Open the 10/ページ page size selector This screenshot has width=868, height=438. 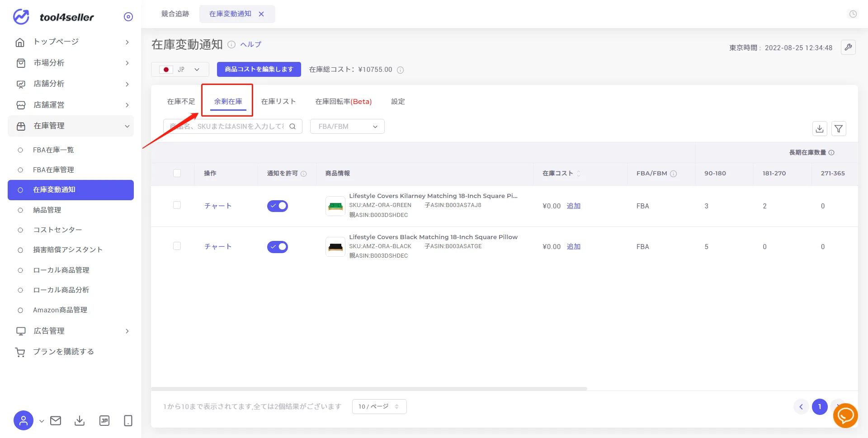(379, 406)
